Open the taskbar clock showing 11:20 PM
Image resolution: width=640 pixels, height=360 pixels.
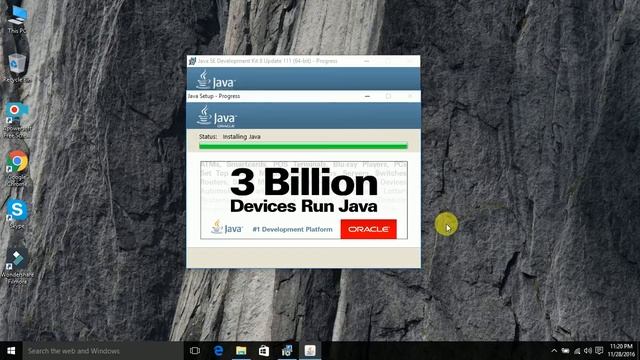tap(621, 350)
